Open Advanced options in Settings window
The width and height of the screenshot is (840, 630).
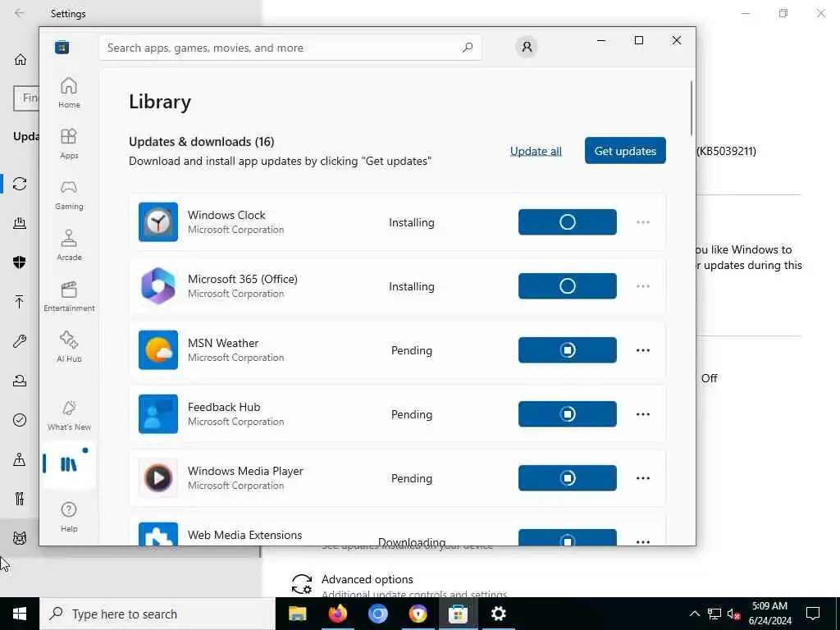(367, 580)
